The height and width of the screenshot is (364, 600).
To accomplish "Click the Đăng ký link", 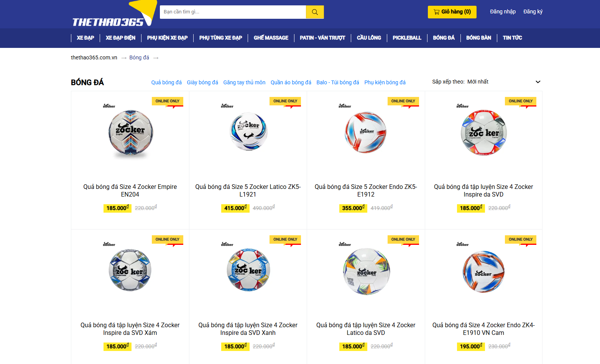I will point(533,12).
